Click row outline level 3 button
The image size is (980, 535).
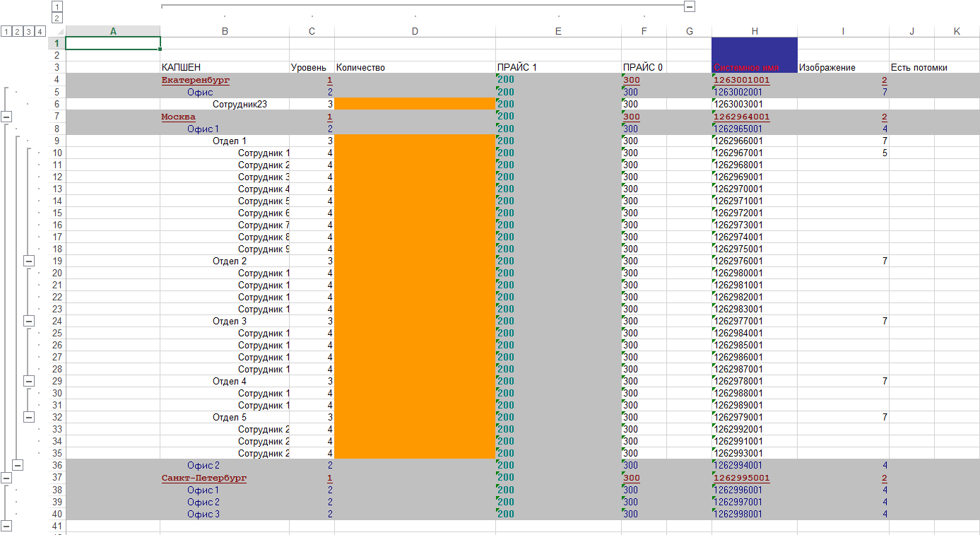click(29, 31)
